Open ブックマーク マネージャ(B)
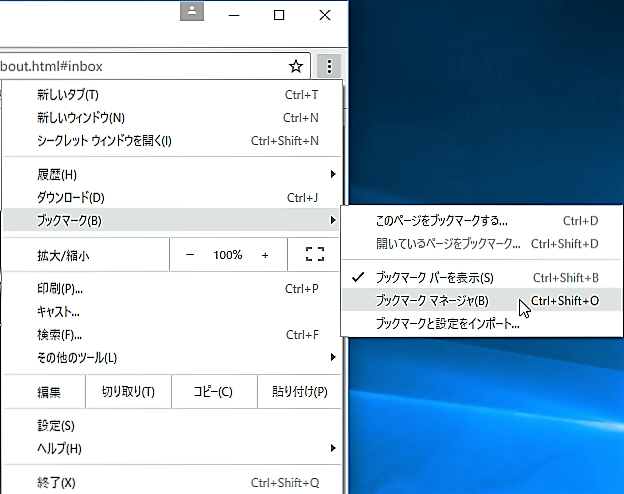 (482, 301)
